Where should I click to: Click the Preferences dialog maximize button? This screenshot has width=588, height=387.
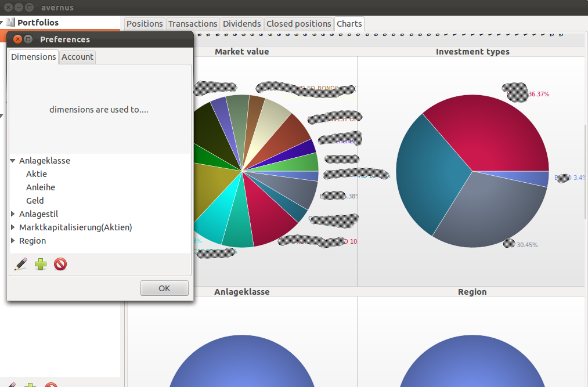pos(28,39)
